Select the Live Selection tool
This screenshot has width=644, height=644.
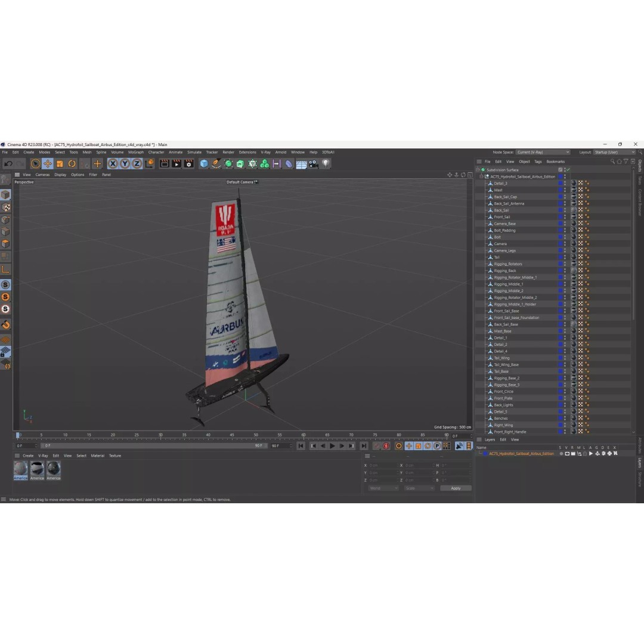36,163
